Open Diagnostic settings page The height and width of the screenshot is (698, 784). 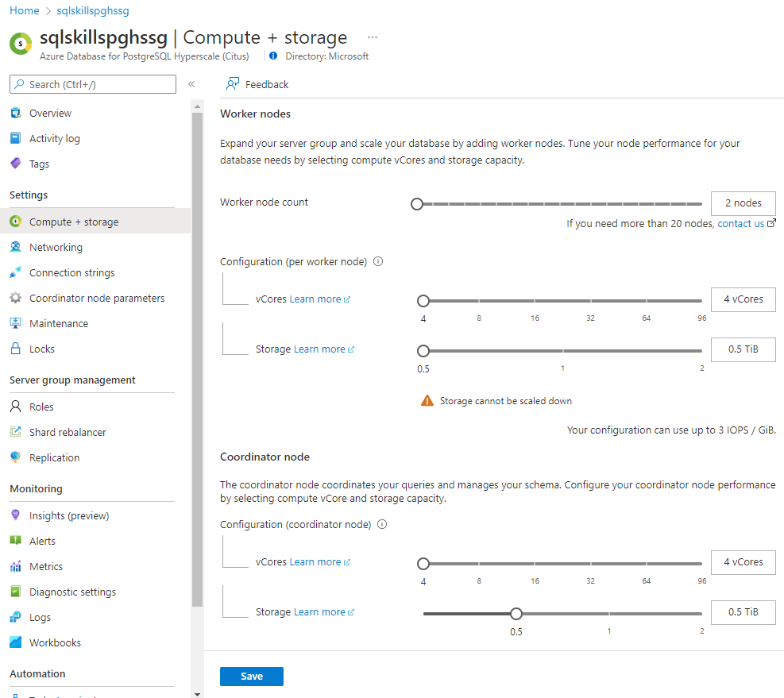click(72, 592)
